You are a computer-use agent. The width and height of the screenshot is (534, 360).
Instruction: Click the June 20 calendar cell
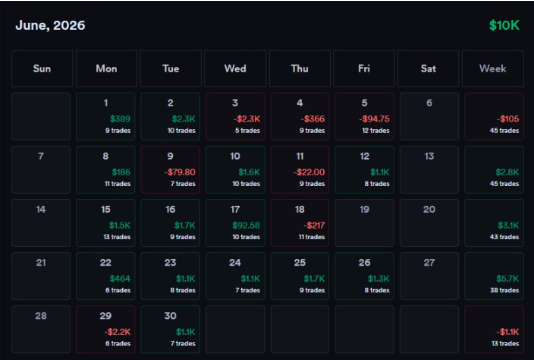coord(429,223)
